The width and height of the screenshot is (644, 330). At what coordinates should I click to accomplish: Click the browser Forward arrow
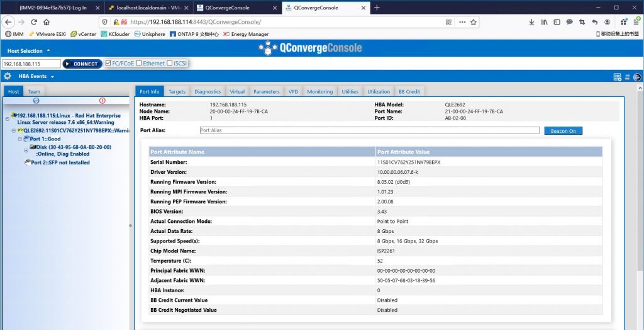pyautogui.click(x=21, y=22)
